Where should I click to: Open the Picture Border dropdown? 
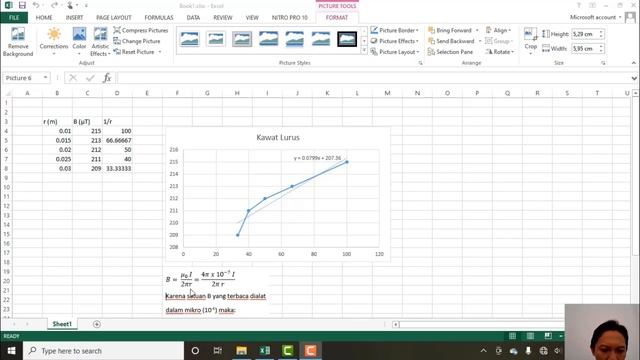[x=394, y=30]
